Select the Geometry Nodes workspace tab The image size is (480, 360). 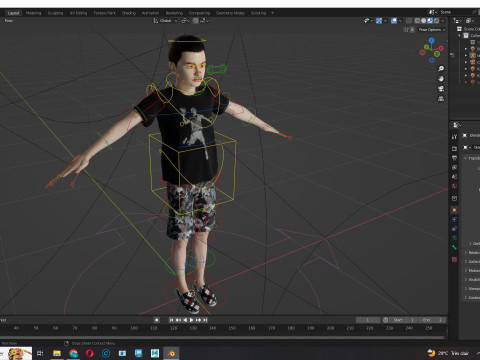point(230,13)
